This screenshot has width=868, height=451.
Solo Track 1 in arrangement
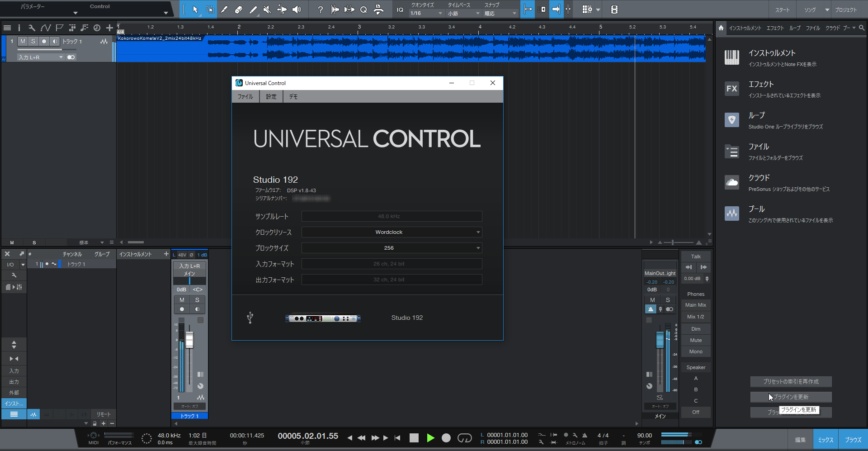[33, 42]
